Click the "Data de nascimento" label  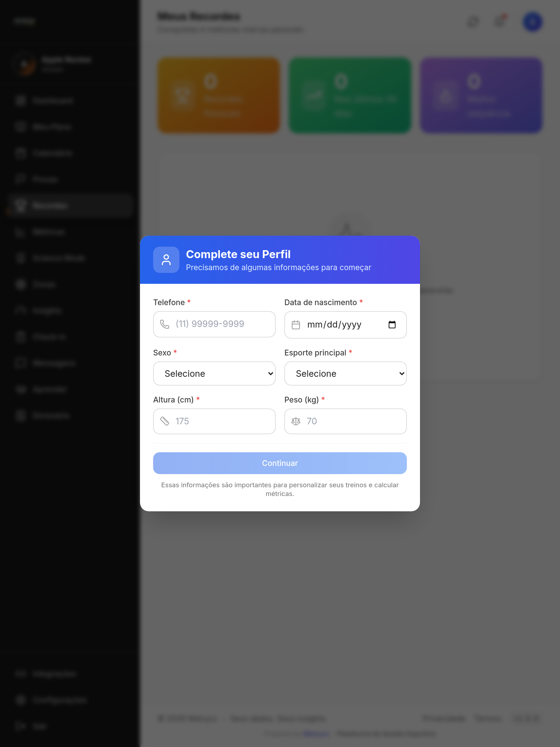coord(320,302)
